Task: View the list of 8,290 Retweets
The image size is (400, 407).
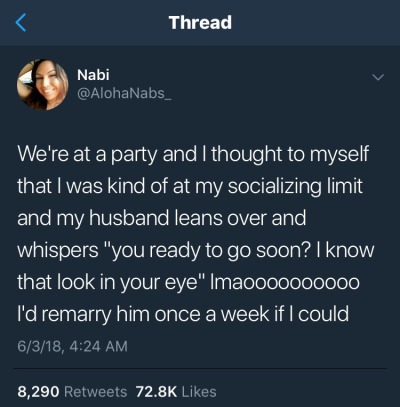Action: pyautogui.click(x=72, y=392)
